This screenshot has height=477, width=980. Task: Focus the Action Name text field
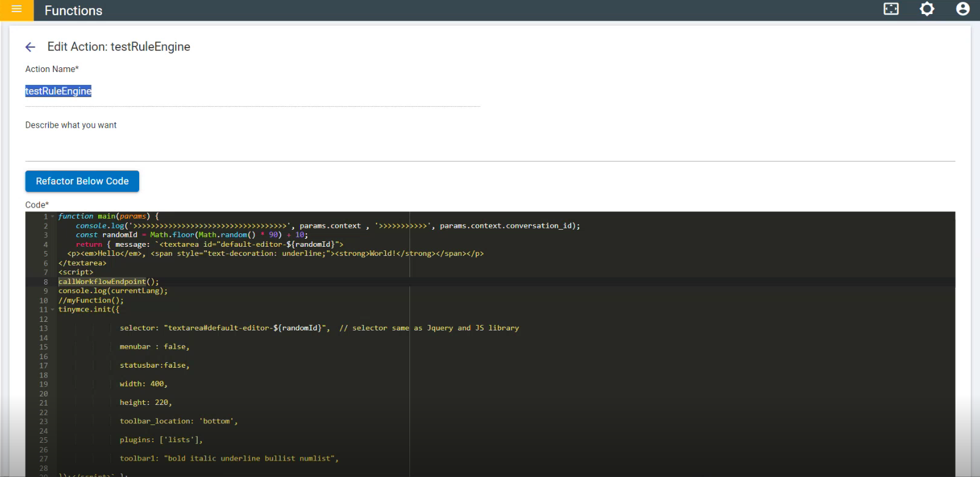coord(253,92)
